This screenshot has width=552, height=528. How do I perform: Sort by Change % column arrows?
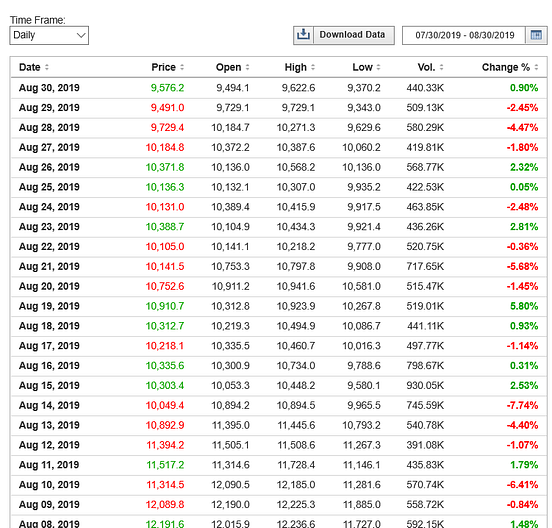pos(536,67)
